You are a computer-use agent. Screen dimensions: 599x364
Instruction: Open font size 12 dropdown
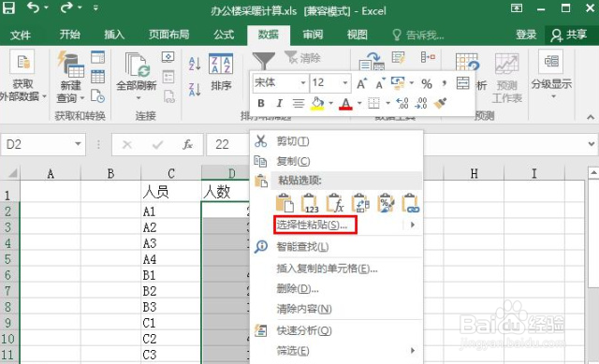pyautogui.click(x=345, y=82)
